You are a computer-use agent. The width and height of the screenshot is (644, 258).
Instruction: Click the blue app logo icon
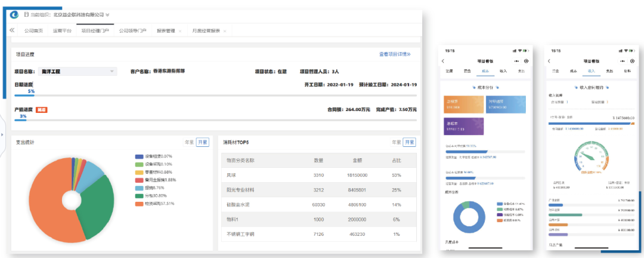[x=16, y=14]
